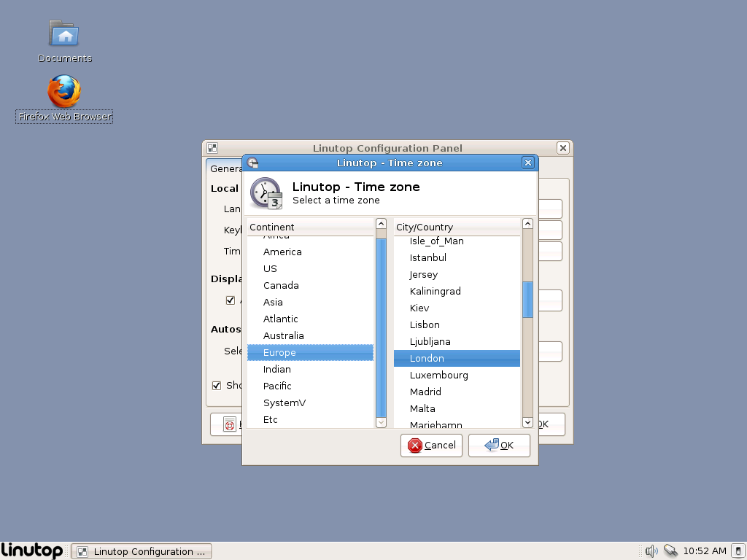This screenshot has width=747, height=560.
Task: Choose Lisbon in the city list
Action: point(457,324)
